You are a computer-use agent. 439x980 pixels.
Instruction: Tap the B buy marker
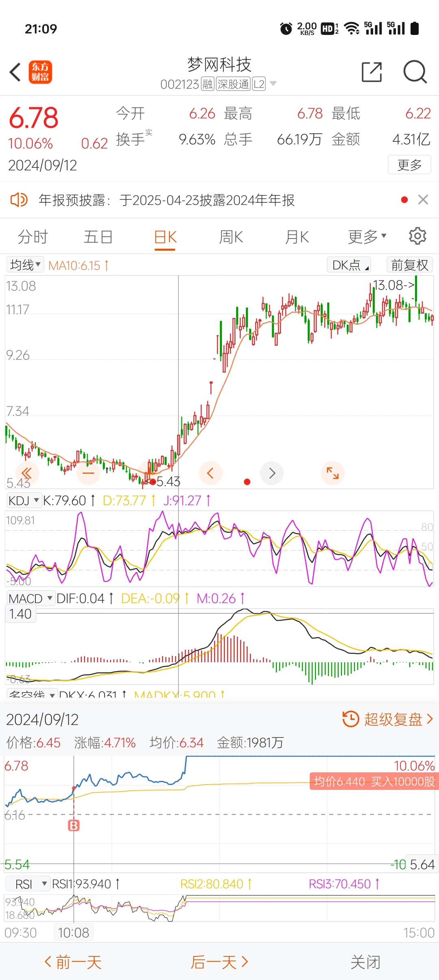pos(74,825)
